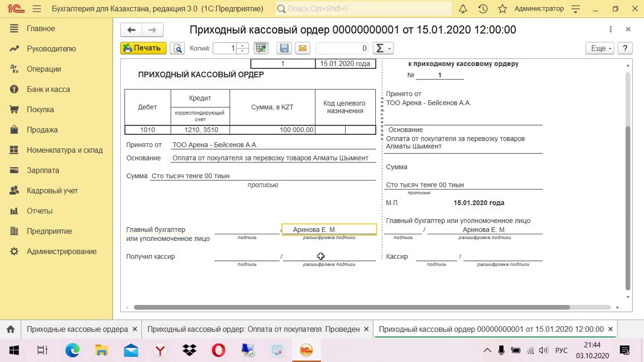Open the home start page icon
This screenshot has height=362, width=644.
pyautogui.click(x=11, y=329)
